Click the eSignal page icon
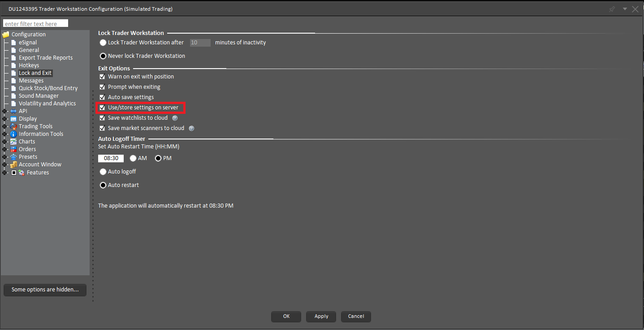 pos(13,43)
